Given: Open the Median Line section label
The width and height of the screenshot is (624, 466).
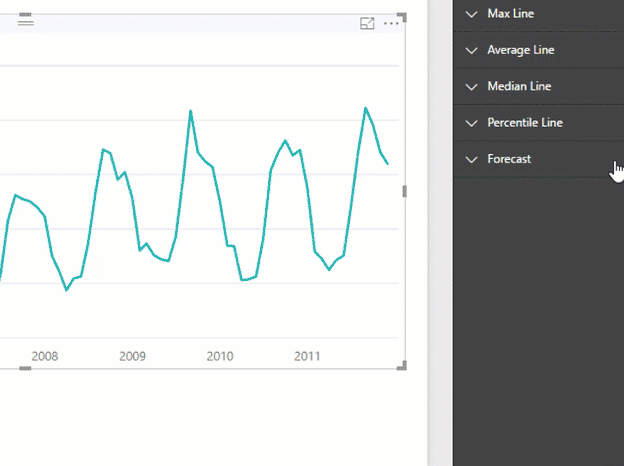Looking at the screenshot, I should point(519,86).
